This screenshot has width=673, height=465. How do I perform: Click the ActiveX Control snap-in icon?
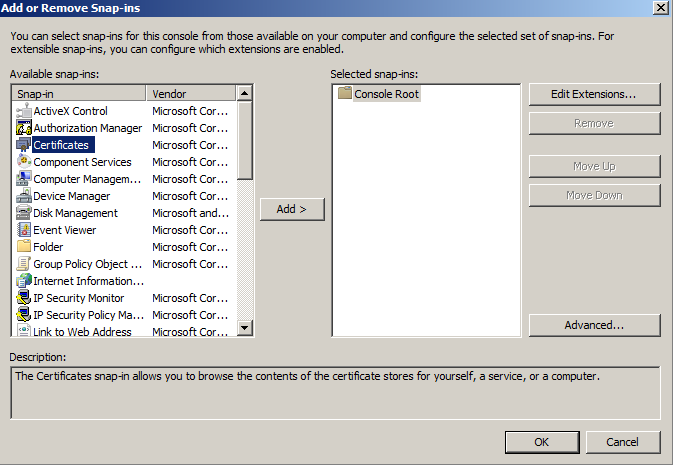click(x=24, y=111)
